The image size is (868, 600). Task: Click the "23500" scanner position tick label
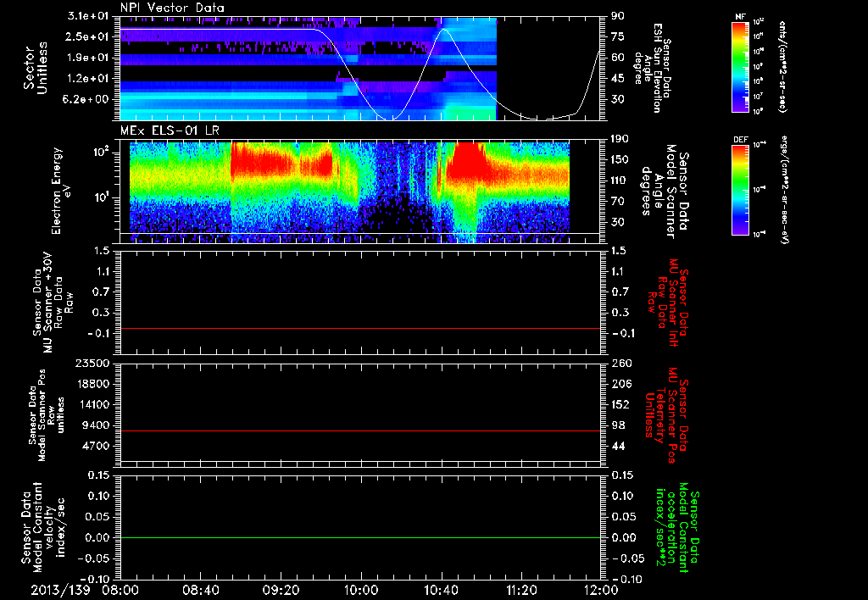point(92,364)
